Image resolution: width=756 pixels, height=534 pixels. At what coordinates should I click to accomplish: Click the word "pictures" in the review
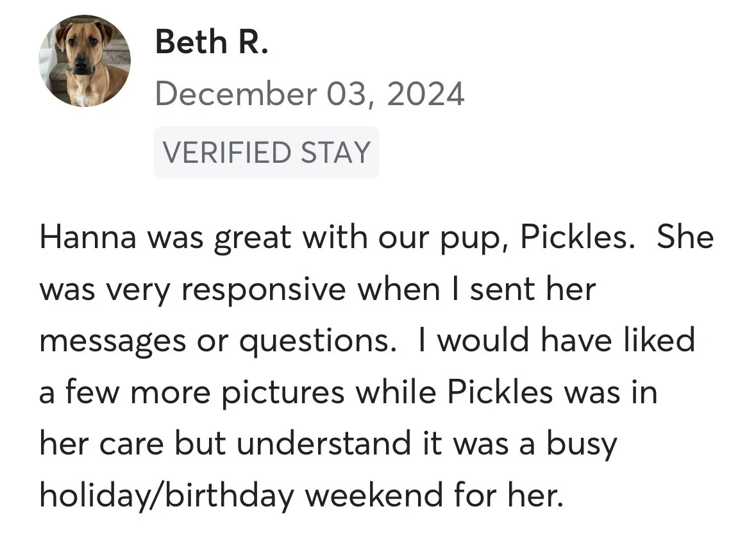pyautogui.click(x=283, y=393)
